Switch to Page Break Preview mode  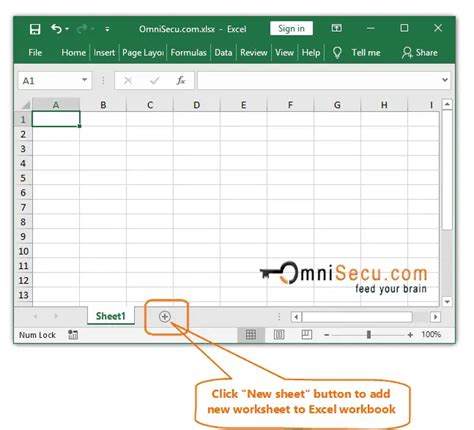coord(306,334)
